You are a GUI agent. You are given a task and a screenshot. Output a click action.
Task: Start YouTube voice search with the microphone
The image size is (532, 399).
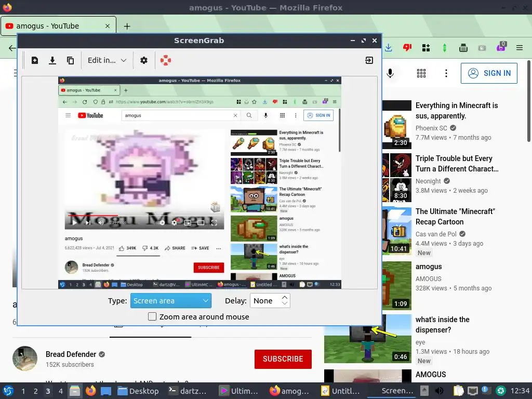[x=390, y=73]
